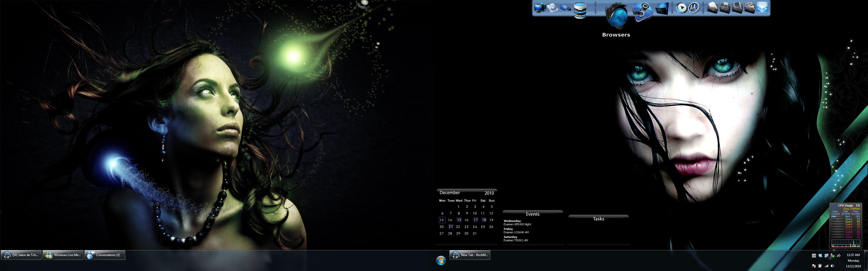
Task: Click the calendar tray icon showing 13
Action: point(814,256)
